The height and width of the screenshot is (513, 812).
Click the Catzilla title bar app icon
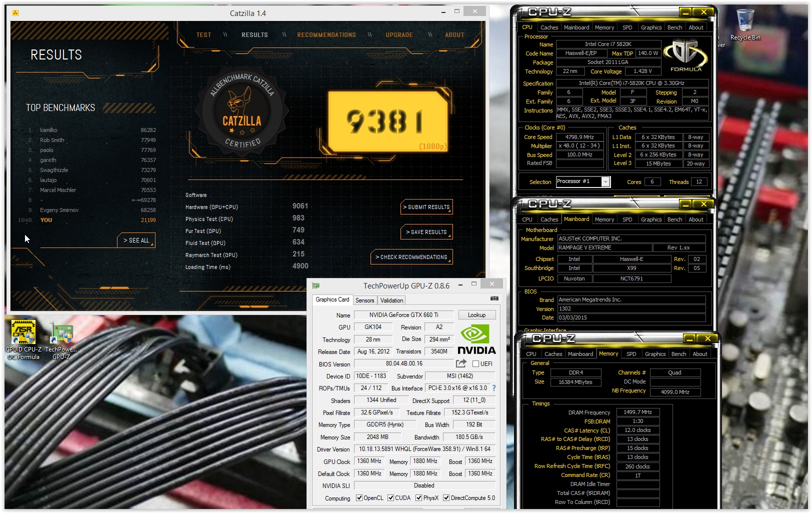pyautogui.click(x=15, y=13)
